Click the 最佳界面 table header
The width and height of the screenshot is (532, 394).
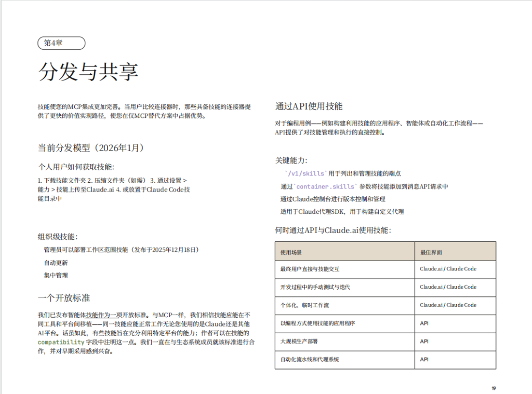pos(455,252)
